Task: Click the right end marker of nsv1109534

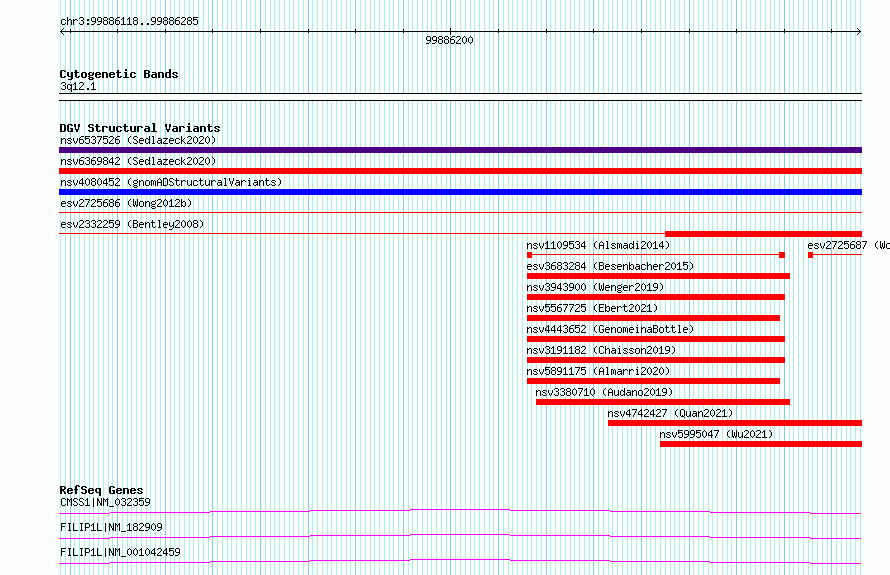Action: [x=782, y=255]
